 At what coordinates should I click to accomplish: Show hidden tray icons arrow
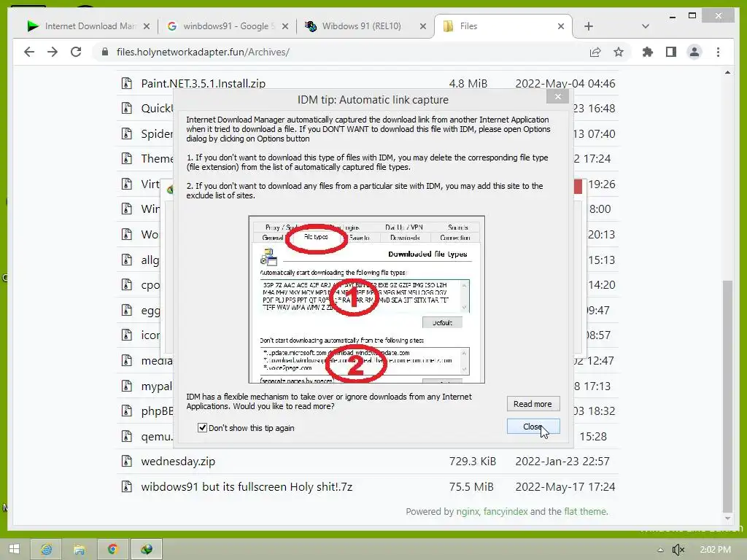(x=659, y=550)
